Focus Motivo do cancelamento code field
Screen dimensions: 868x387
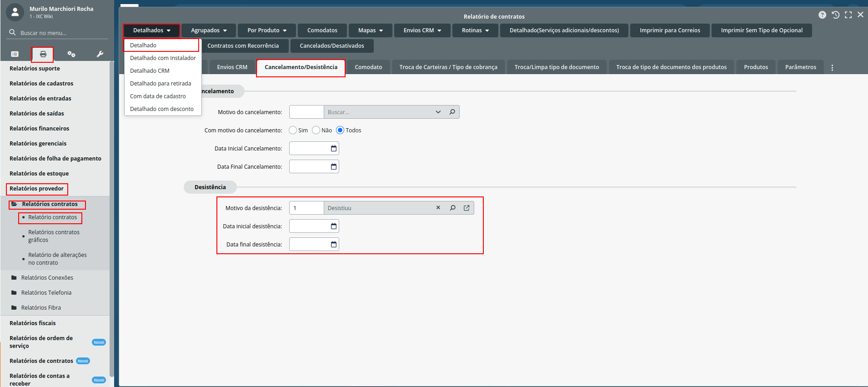click(306, 112)
